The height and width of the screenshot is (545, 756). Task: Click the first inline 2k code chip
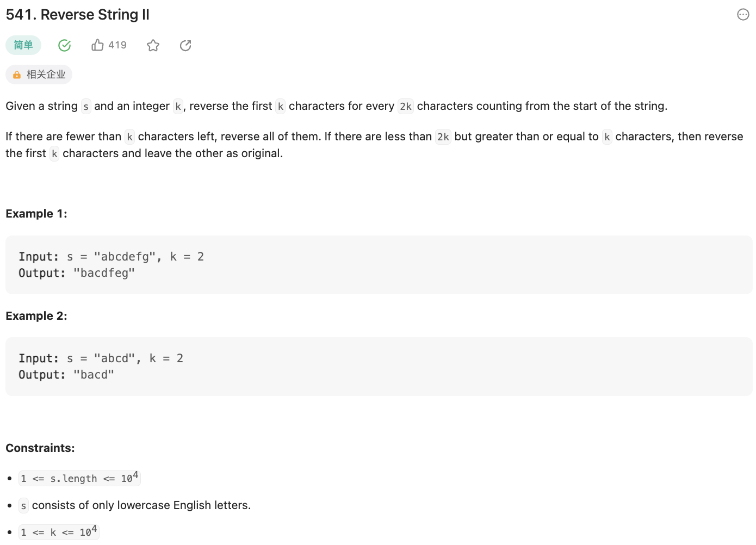(x=406, y=107)
